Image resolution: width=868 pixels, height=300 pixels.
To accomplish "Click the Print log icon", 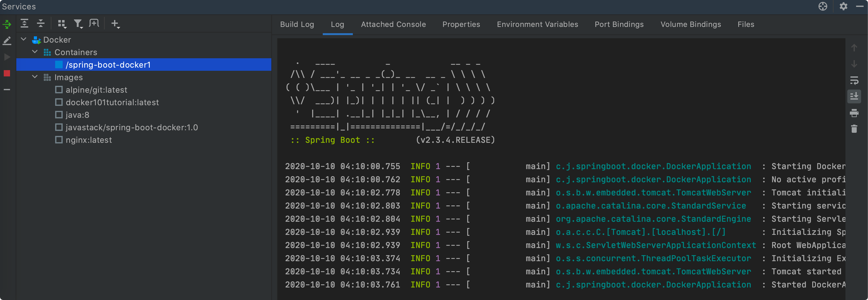I will point(854,113).
